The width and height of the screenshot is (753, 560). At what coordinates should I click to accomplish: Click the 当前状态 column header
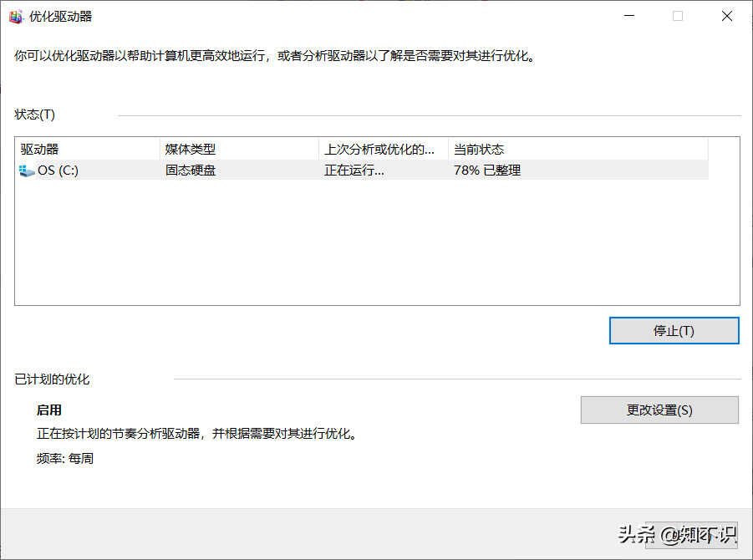coord(578,149)
